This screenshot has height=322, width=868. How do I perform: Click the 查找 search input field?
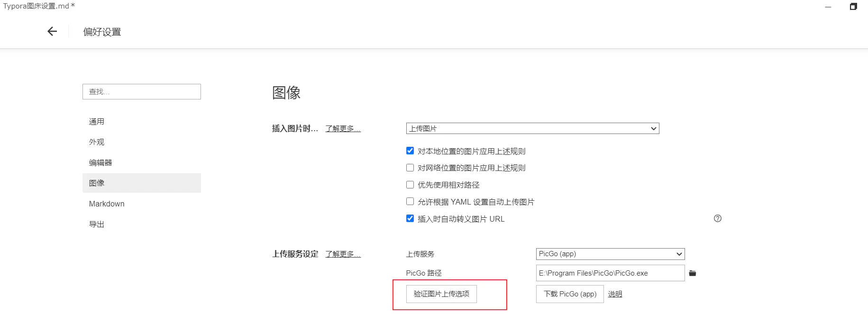(x=142, y=92)
